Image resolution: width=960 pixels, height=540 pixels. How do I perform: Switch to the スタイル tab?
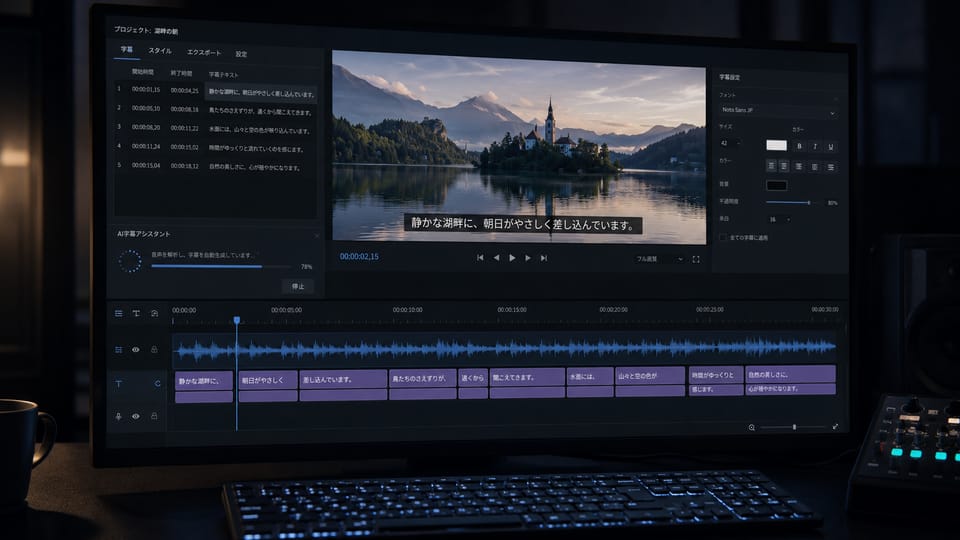160,51
